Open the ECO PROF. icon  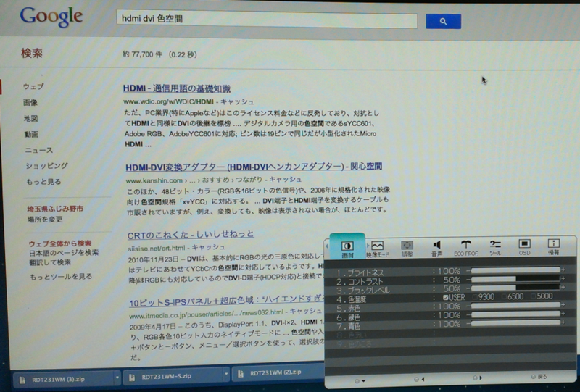(466, 244)
